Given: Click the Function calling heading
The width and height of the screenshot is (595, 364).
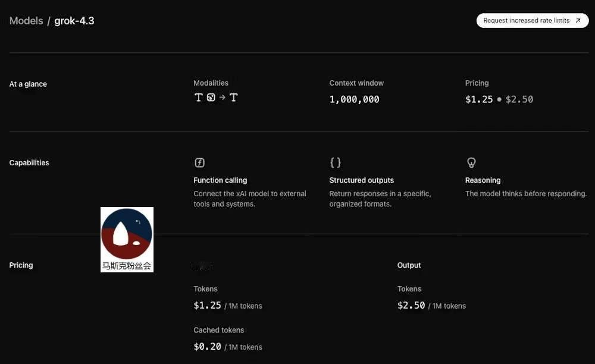Looking at the screenshot, I should click(x=220, y=180).
